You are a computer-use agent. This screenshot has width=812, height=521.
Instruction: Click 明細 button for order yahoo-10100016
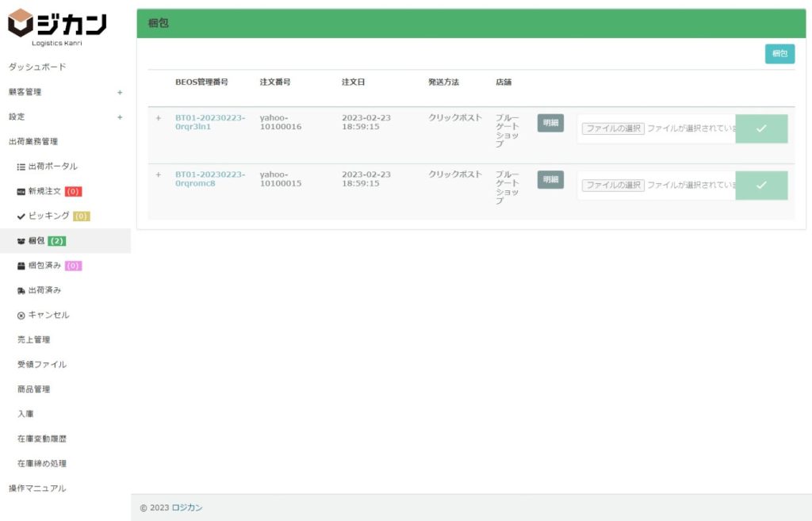[550, 123]
